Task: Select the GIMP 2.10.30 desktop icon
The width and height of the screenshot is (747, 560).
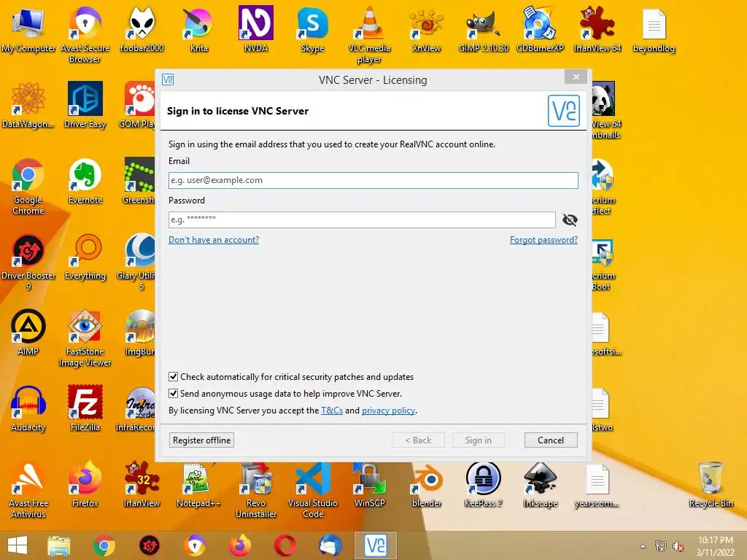Action: (483, 29)
